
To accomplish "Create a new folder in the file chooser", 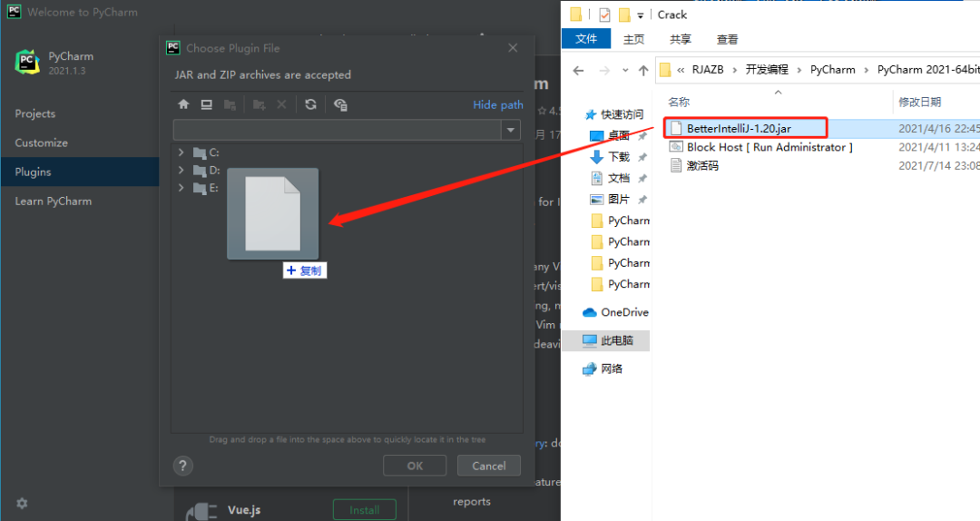I will [x=259, y=104].
